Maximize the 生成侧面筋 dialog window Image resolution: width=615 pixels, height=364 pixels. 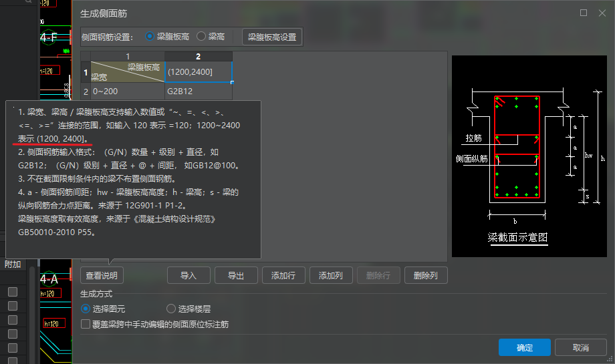584,13
